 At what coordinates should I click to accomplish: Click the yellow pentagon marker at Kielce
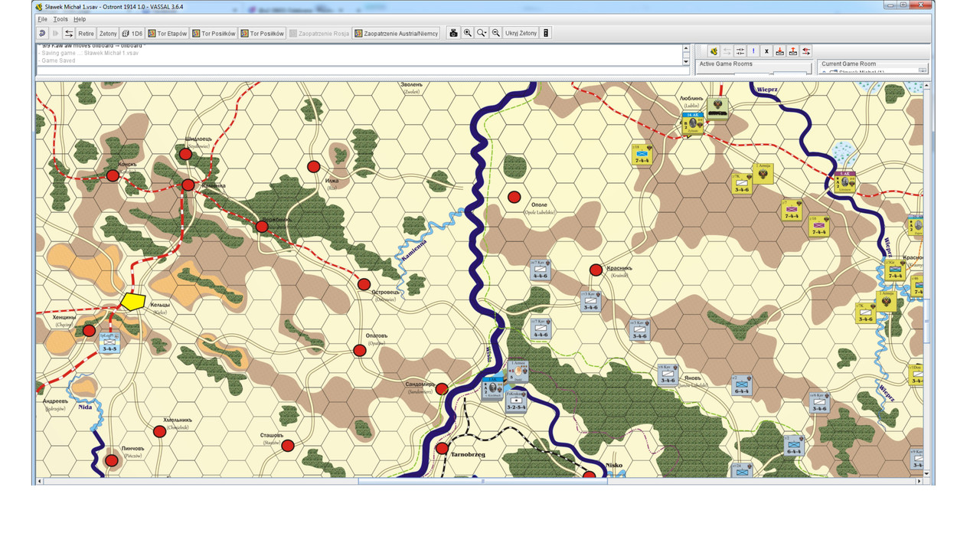pyautogui.click(x=133, y=301)
